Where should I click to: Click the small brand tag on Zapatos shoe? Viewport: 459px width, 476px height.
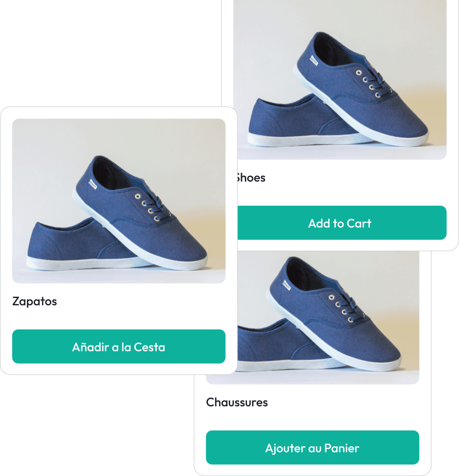point(93,184)
